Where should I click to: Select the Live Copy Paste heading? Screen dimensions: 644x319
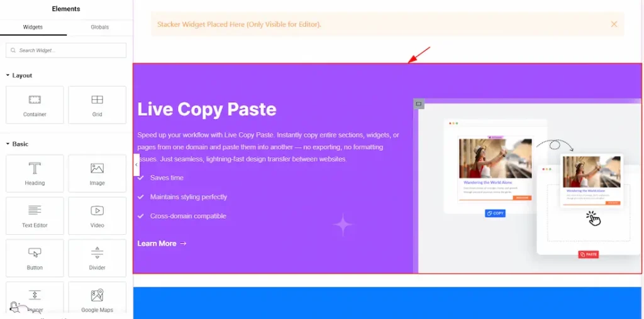pyautogui.click(x=207, y=109)
